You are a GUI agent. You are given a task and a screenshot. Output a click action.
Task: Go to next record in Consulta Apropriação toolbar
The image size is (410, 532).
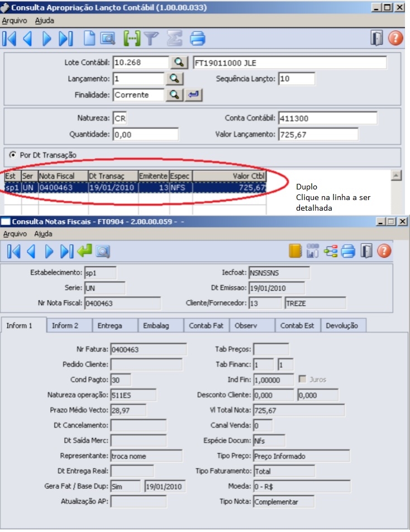click(46, 39)
